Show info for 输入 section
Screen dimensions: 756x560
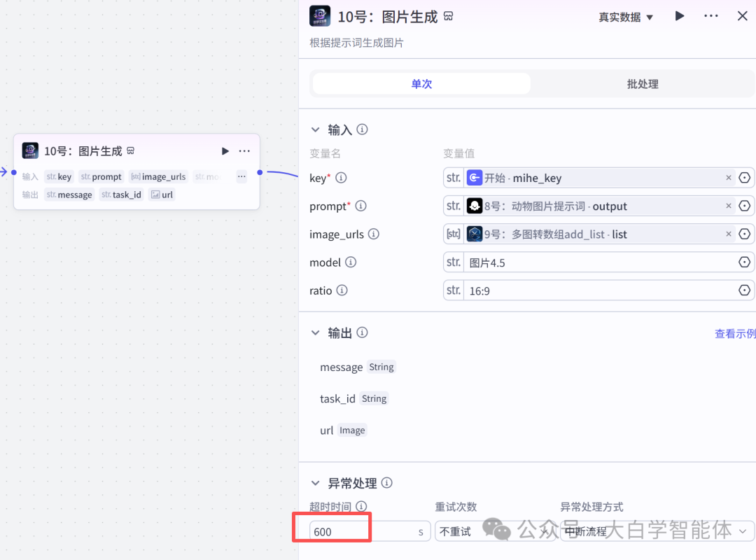362,129
